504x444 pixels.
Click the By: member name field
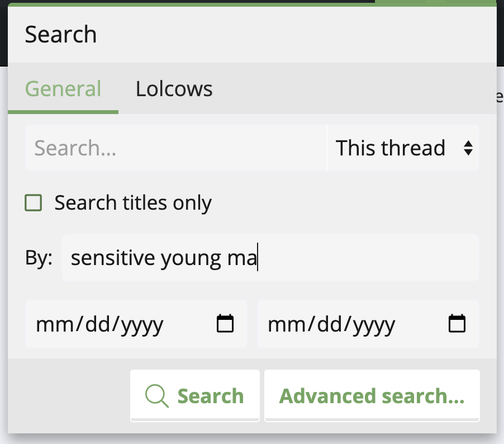pyautogui.click(x=270, y=258)
